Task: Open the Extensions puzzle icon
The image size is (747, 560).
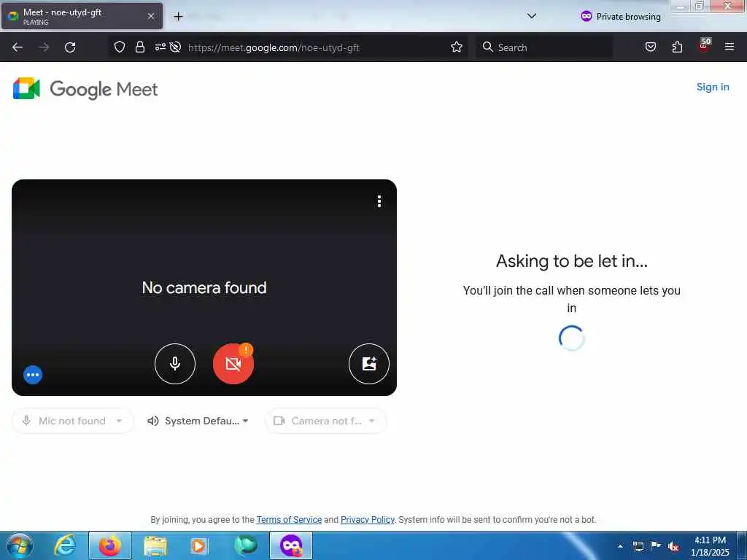Action: pyautogui.click(x=677, y=47)
